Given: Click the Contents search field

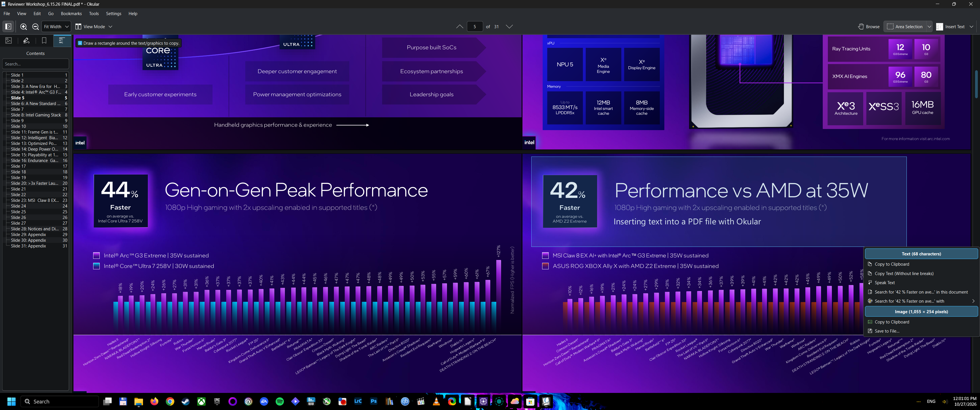Looking at the screenshot, I should pyautogui.click(x=35, y=64).
